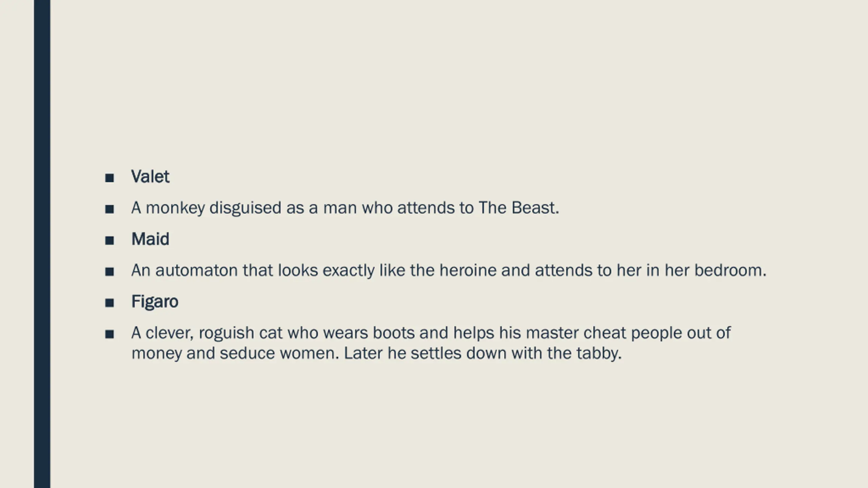Select the bullet marker beside Figaro
Image resolution: width=868 pixels, height=488 pixels.
(110, 303)
